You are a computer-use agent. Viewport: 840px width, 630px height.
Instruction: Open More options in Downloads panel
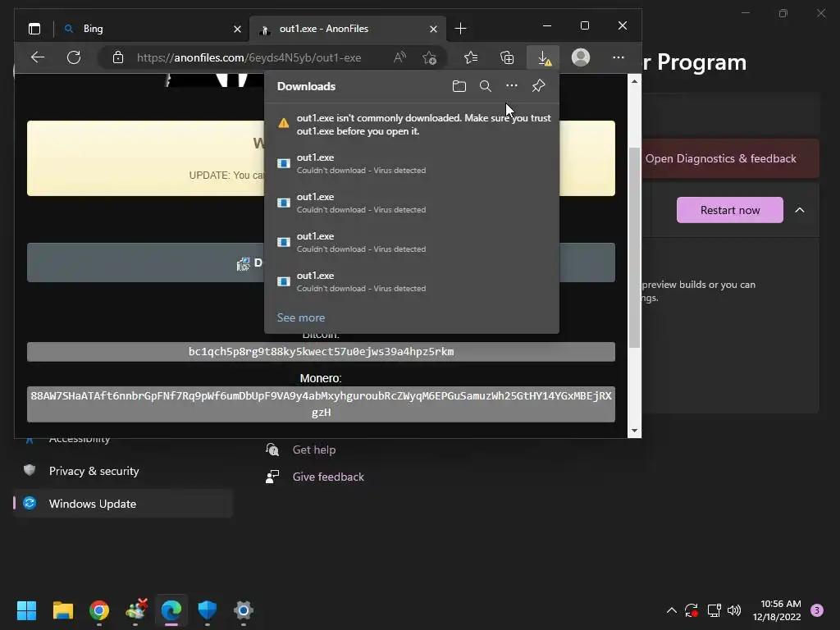pyautogui.click(x=512, y=85)
